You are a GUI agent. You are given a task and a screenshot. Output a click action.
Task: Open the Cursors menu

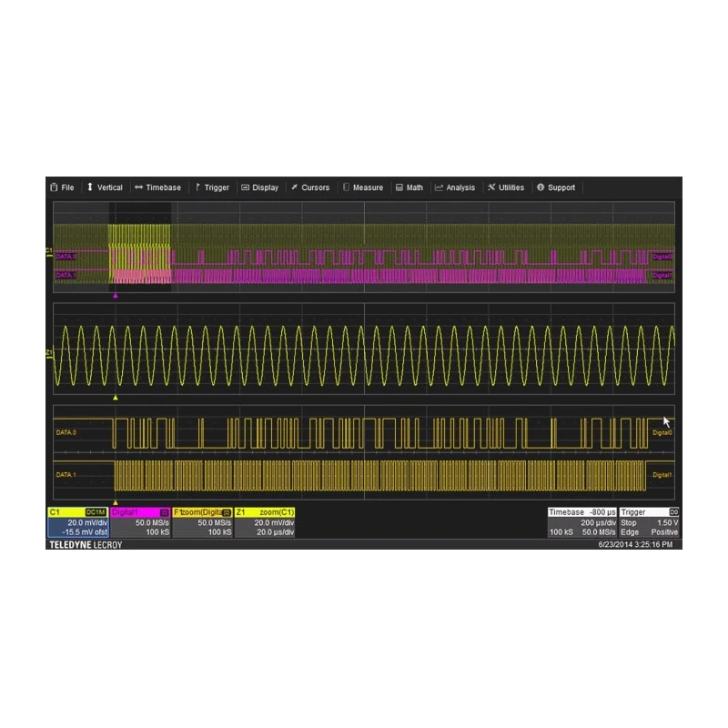[x=310, y=187]
